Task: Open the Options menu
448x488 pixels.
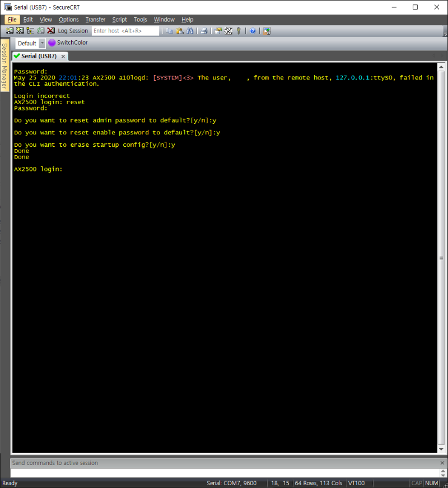Action: tap(69, 20)
